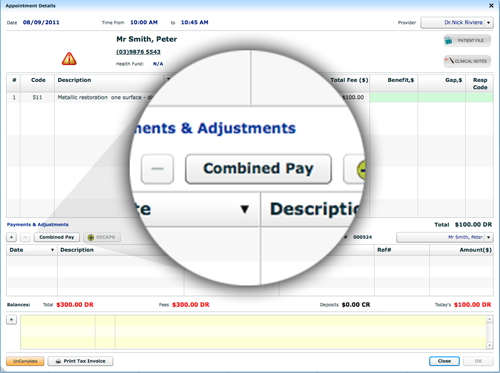Sort payments by the Date column arrow
Viewport: 500px width, 373px height.
point(52,250)
